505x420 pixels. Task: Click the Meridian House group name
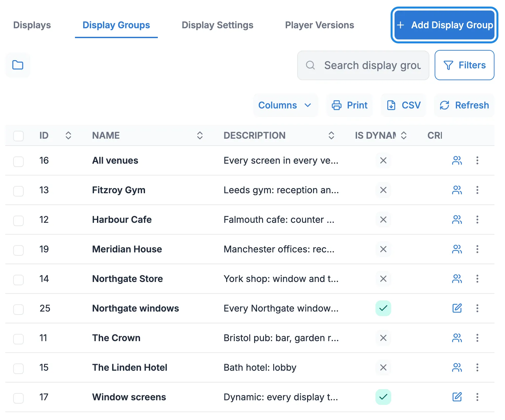click(x=127, y=249)
